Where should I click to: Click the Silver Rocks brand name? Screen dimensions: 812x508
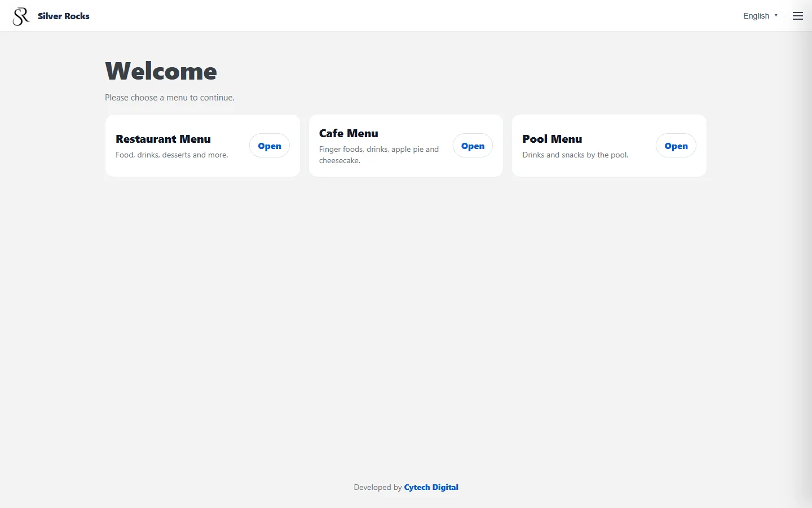[64, 16]
